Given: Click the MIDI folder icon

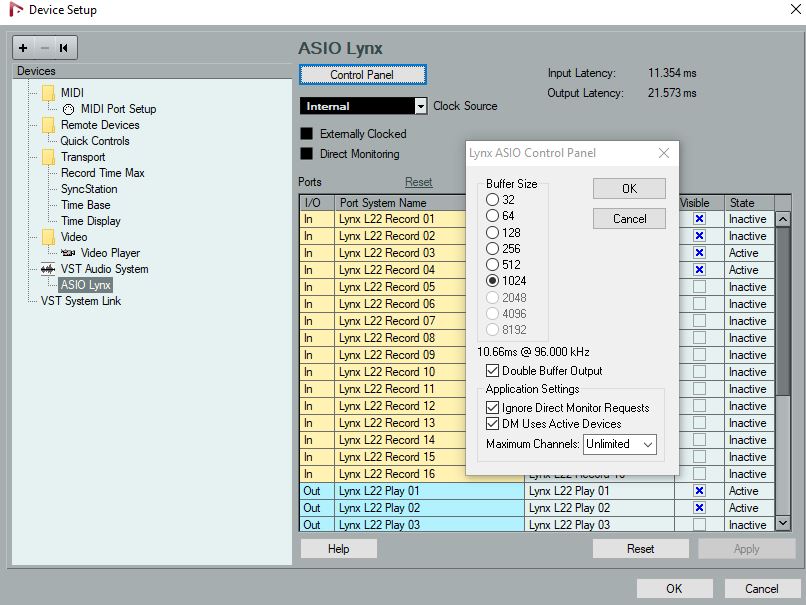Looking at the screenshot, I should [48, 93].
